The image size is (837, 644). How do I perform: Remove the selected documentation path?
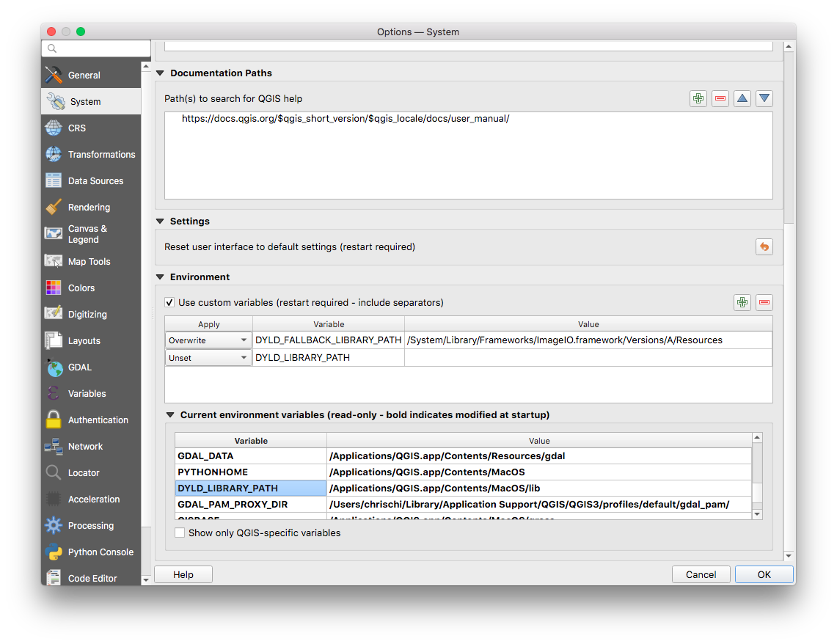[720, 98]
